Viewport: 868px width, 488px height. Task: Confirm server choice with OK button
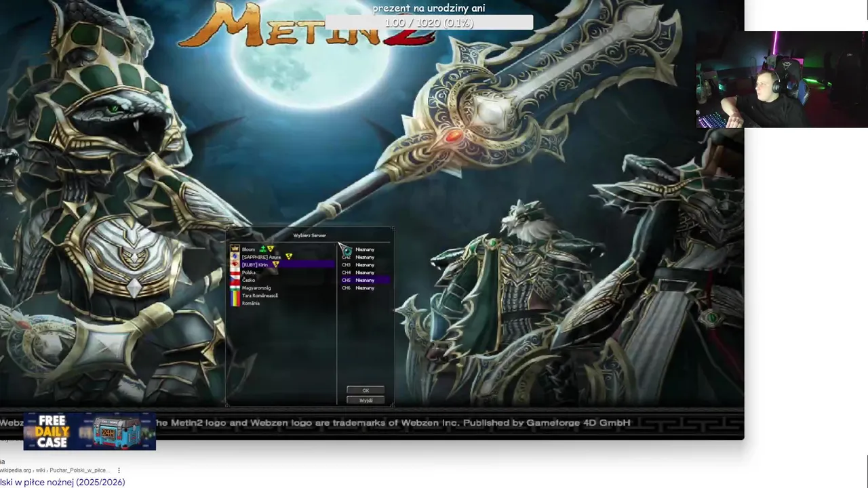366,390
